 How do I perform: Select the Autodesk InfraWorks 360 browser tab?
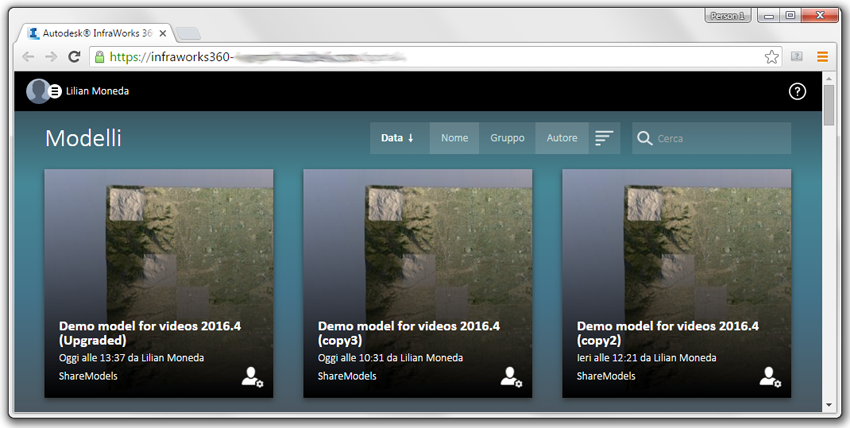(98, 33)
